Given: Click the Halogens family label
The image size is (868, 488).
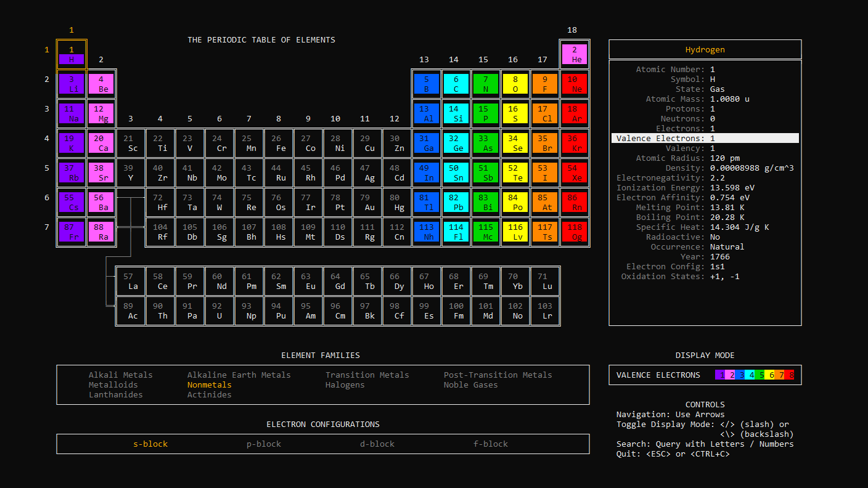Looking at the screenshot, I should [x=345, y=384].
